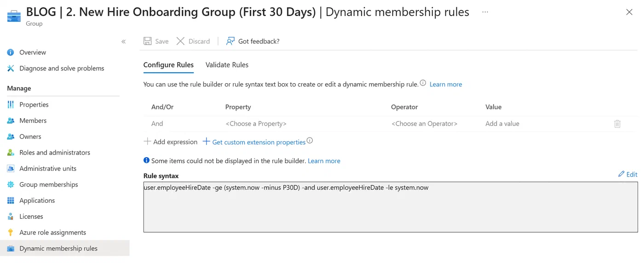644x263 pixels.
Task: Go to Members page
Action: point(33,120)
